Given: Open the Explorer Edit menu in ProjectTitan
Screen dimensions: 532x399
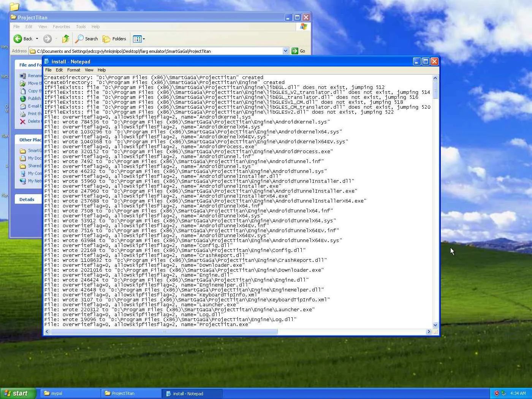Looking at the screenshot, I should point(29,27).
